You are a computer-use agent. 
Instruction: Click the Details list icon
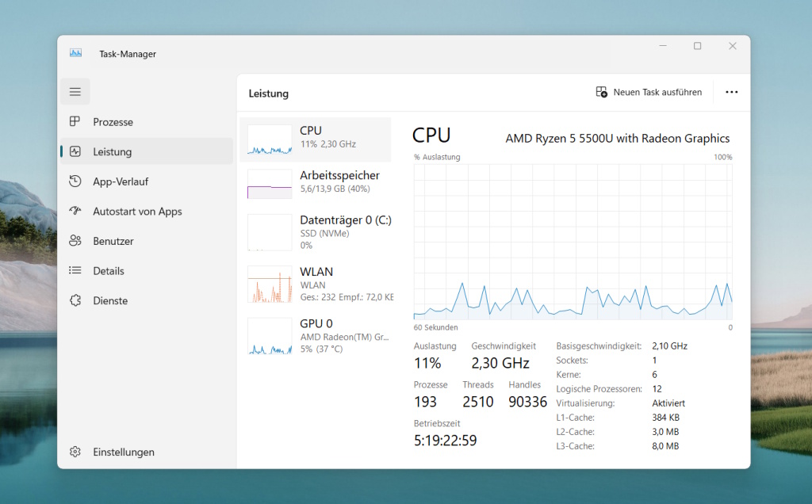pyautogui.click(x=75, y=271)
